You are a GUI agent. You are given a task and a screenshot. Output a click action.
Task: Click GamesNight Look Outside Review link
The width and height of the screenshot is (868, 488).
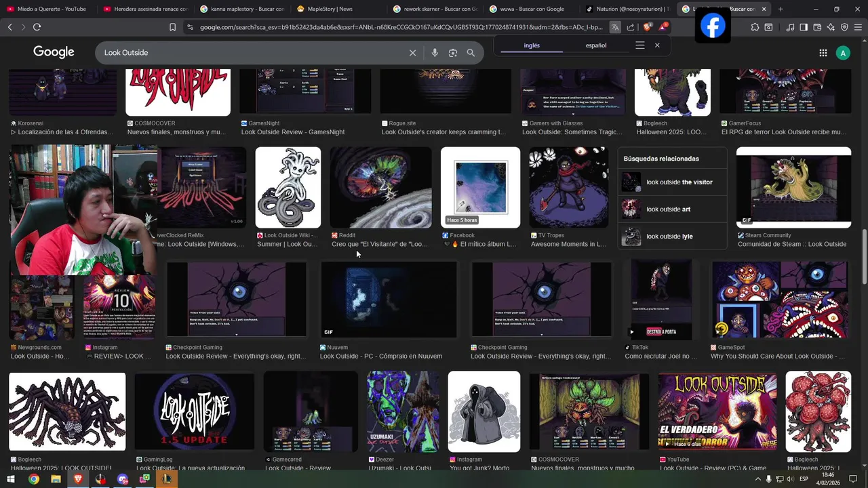tap(293, 132)
